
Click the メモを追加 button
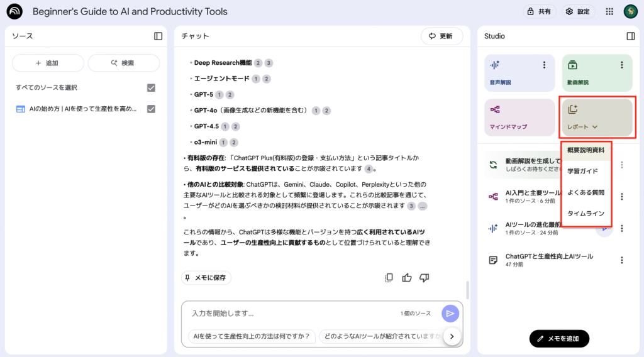click(x=559, y=339)
